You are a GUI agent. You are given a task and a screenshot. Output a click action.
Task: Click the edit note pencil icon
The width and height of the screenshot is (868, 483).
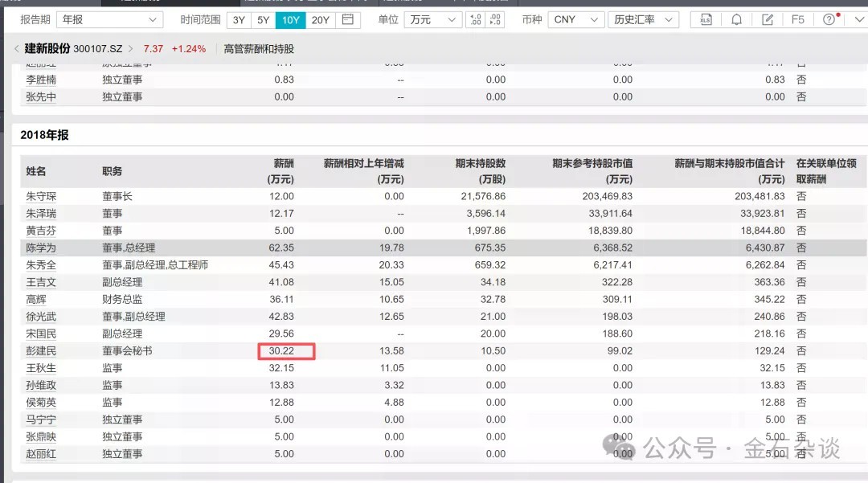tap(768, 20)
